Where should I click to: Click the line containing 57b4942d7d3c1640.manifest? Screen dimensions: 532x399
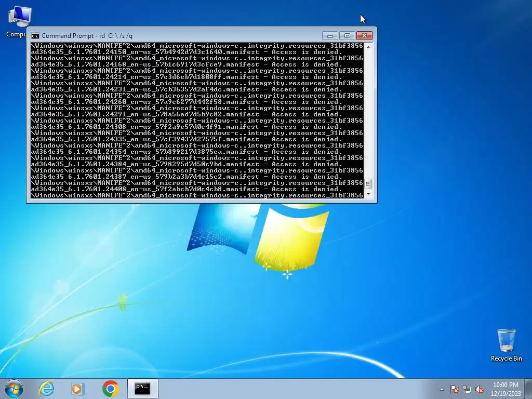tap(187, 52)
